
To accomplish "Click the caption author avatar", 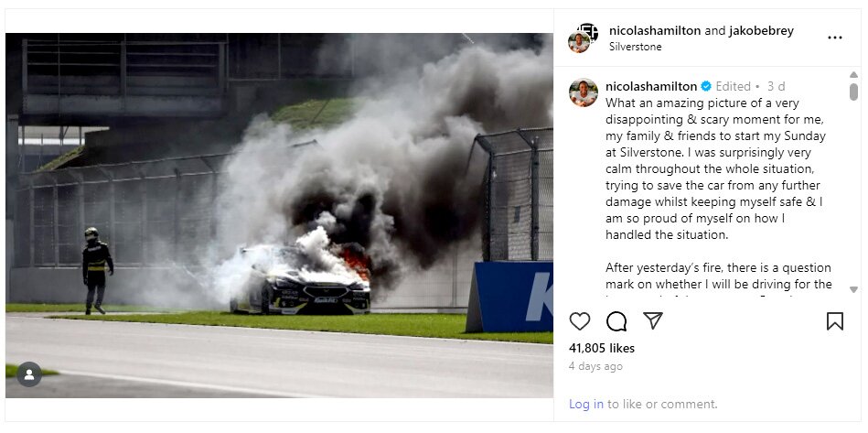I will (584, 92).
